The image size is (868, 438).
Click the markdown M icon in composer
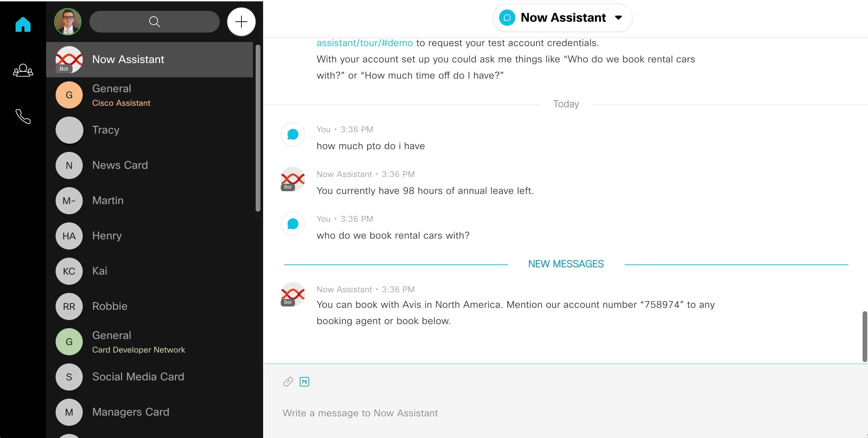(x=304, y=382)
